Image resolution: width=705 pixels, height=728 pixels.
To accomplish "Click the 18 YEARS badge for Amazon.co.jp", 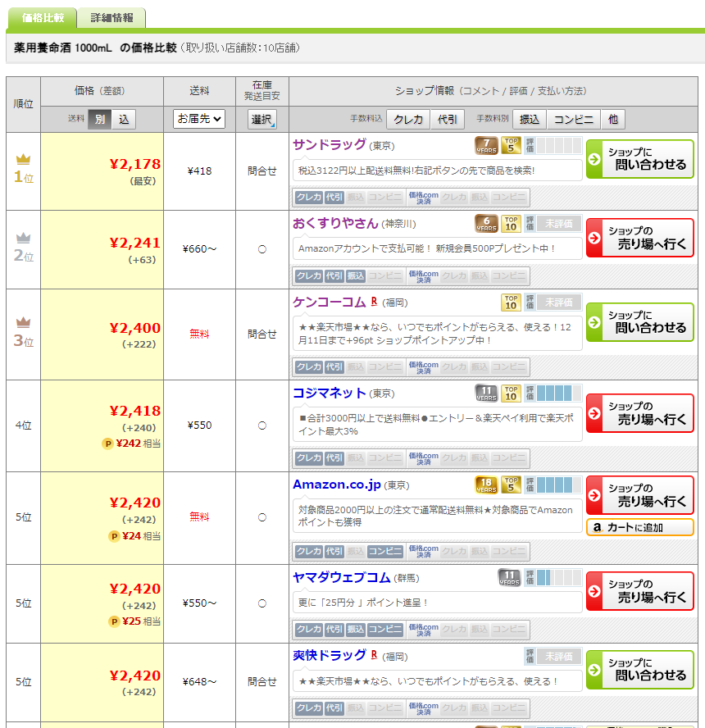I will [486, 485].
